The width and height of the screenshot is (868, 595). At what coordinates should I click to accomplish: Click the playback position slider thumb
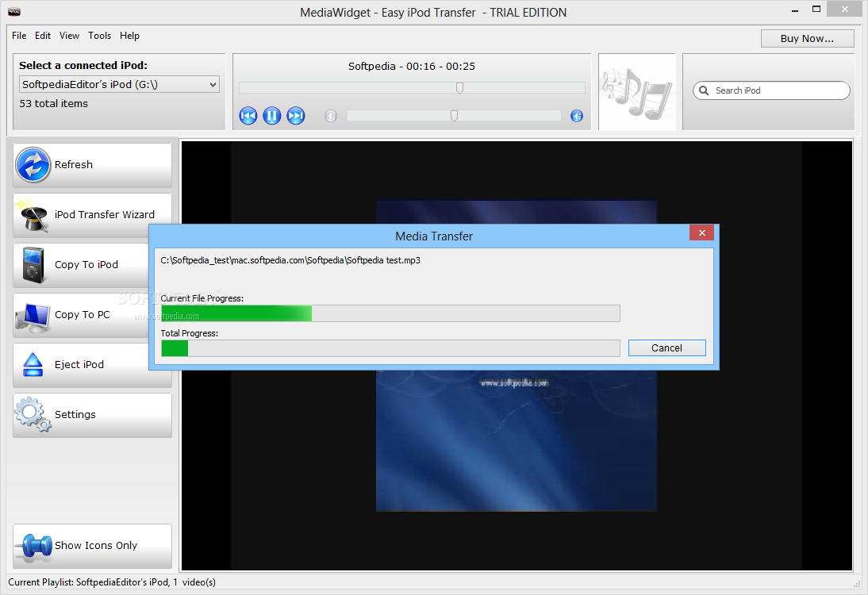pyautogui.click(x=459, y=87)
